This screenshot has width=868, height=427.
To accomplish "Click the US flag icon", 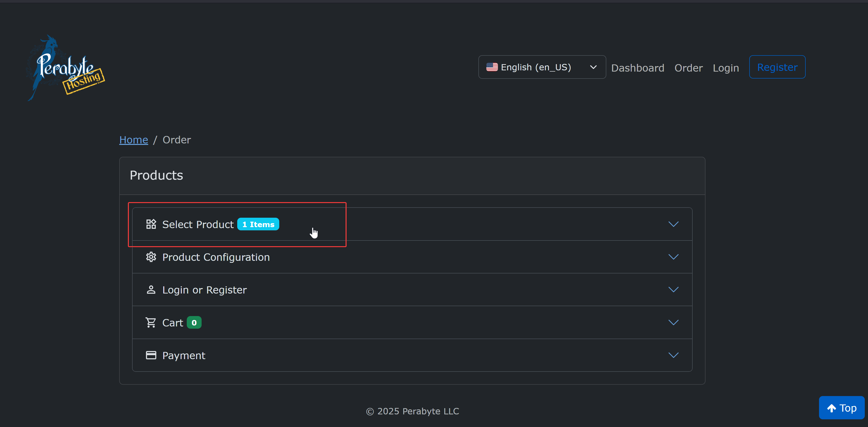I will click(492, 67).
